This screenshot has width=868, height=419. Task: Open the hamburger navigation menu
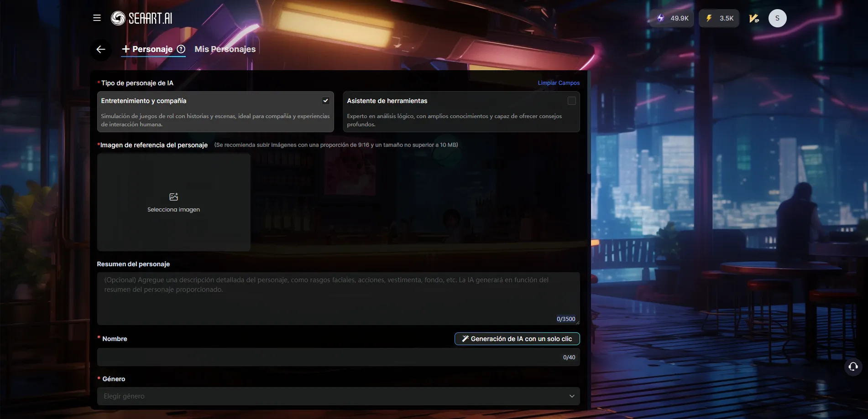(97, 18)
